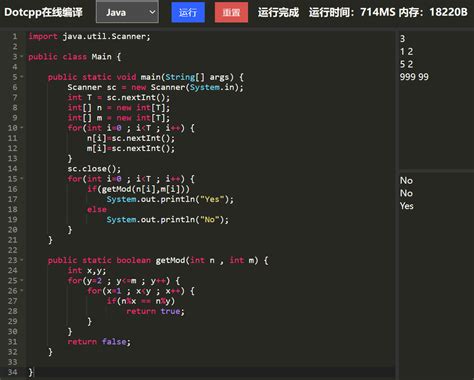Collapse the getMod method fold on line 23
Viewport: 474px width, 380px height.
tap(22, 260)
